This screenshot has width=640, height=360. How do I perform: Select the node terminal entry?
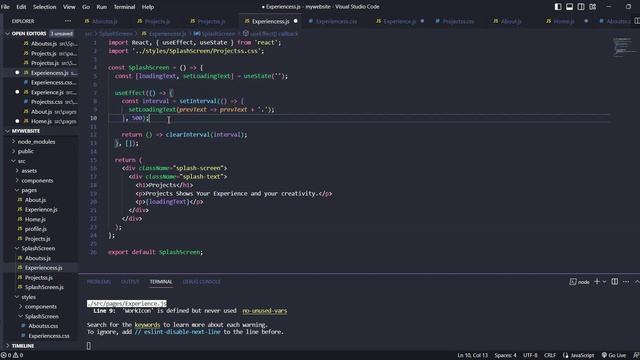(580, 282)
